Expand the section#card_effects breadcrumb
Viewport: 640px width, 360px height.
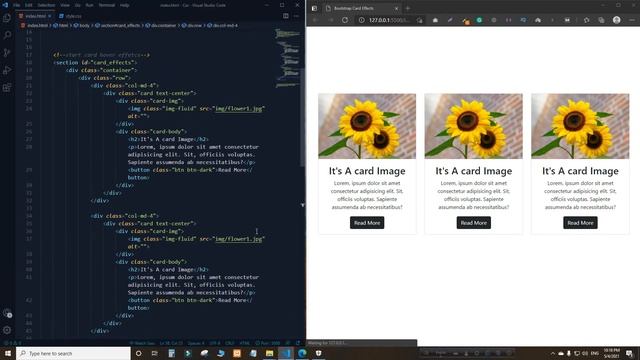click(x=118, y=25)
